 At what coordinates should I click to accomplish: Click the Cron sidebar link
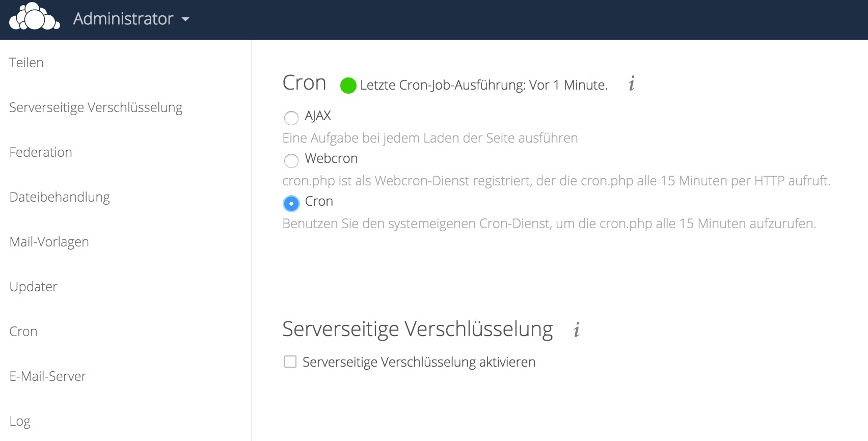(23, 332)
